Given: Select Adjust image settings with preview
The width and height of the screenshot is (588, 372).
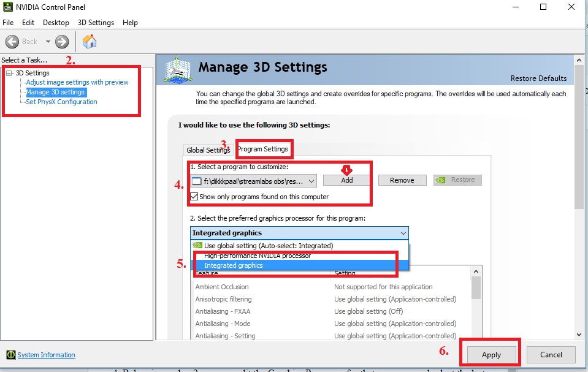Looking at the screenshot, I should 77,82.
